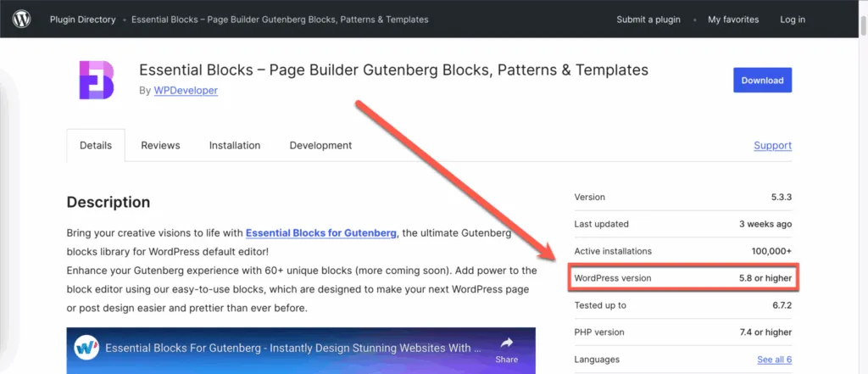Select the Details tab
Viewport: 868px width, 374px height.
click(96, 145)
